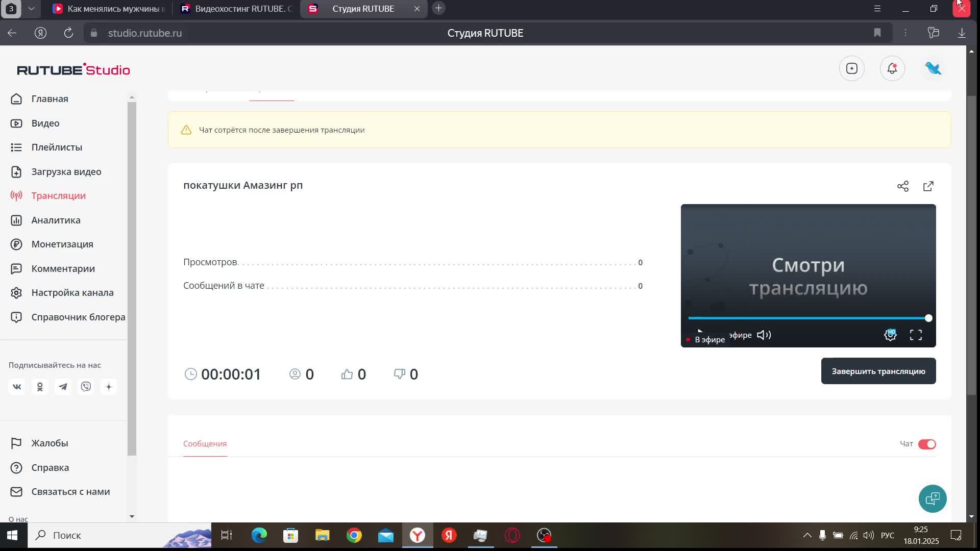Open the Telegram social link
Image resolution: width=980 pixels, height=551 pixels.
(x=63, y=387)
